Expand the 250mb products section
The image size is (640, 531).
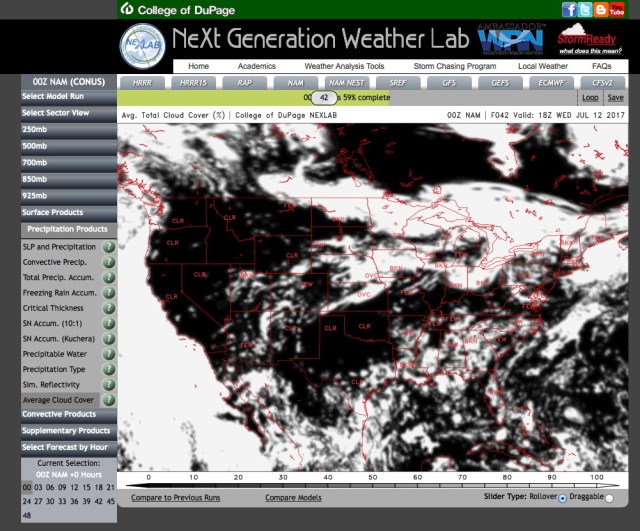[69, 130]
